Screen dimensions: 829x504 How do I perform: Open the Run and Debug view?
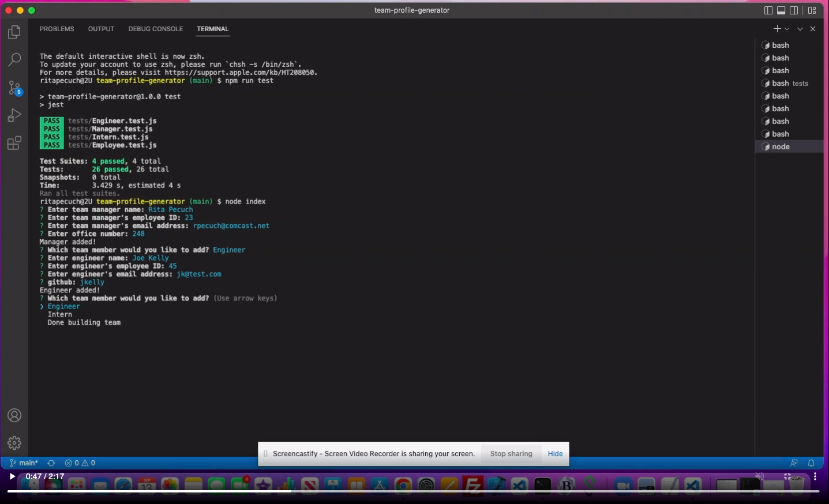coord(14,115)
